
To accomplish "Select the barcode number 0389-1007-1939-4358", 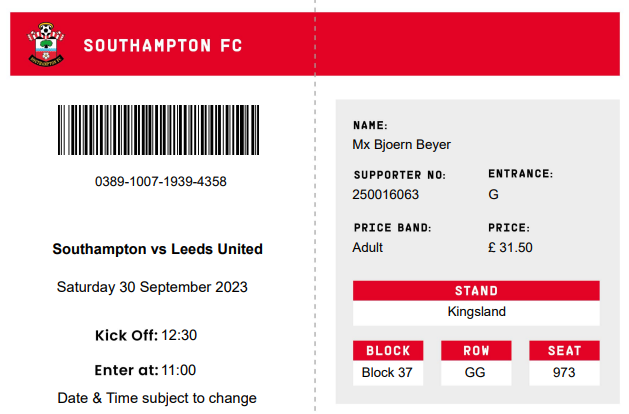I will tap(161, 182).
